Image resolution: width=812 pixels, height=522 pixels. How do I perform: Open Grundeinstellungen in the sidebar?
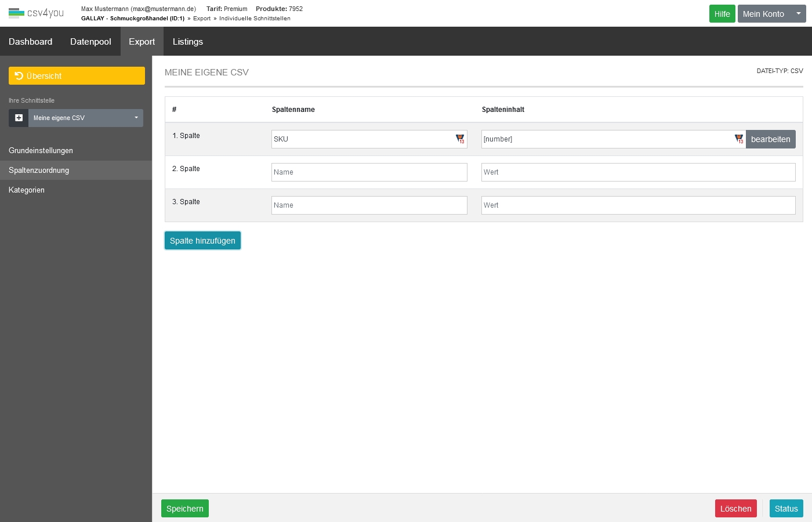coord(41,151)
